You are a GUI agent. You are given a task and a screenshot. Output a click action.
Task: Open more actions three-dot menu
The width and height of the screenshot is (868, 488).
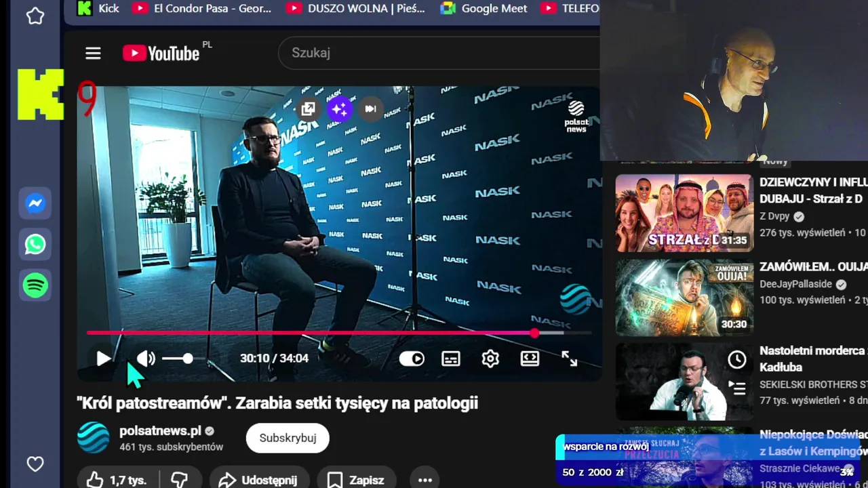pos(425,480)
